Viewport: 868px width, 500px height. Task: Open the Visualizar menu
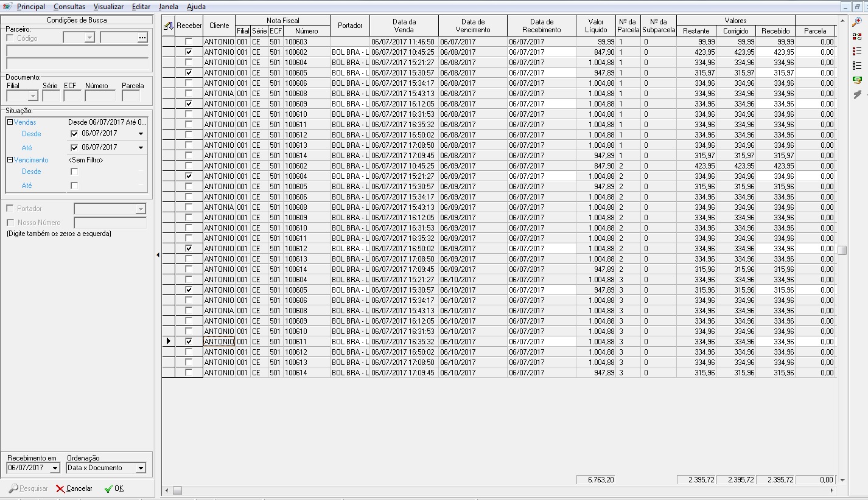108,7
